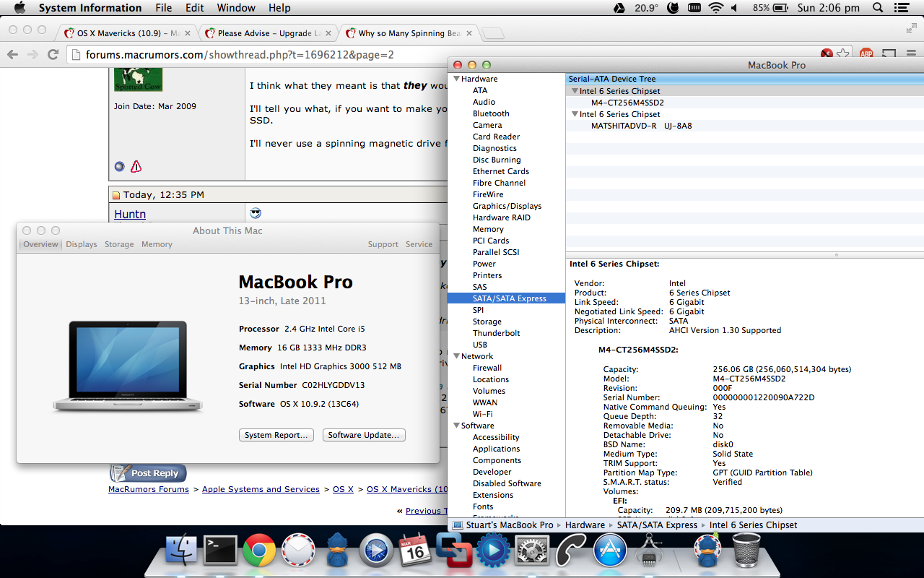Click the cat moon menu bar icon

tap(673, 8)
